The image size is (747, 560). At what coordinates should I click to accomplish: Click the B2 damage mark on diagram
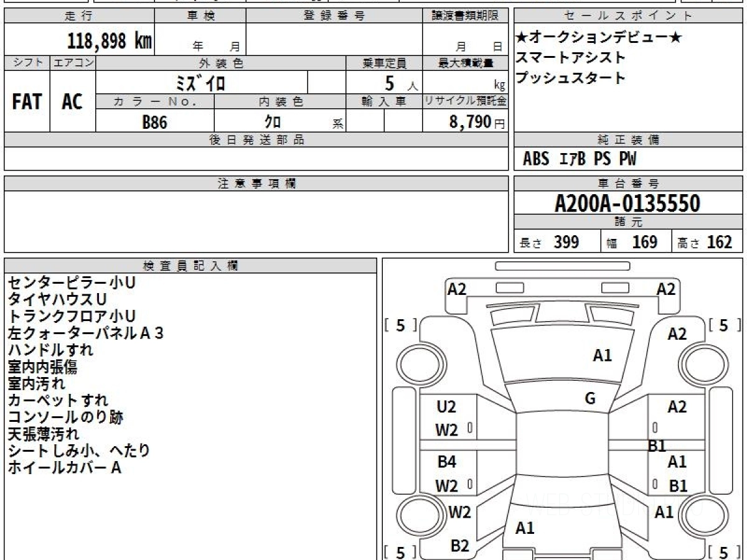coord(459,546)
